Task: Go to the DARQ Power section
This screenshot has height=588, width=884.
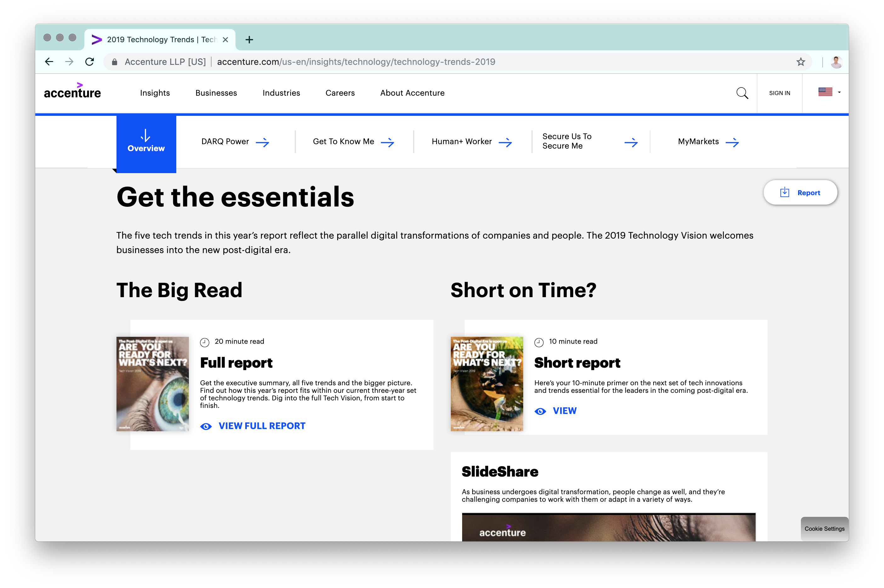Action: click(225, 141)
